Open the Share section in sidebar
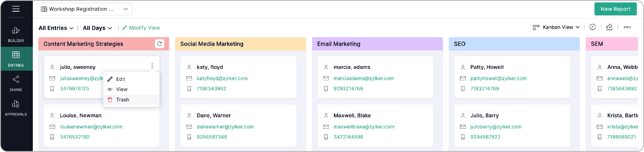644x152 pixels. [16, 83]
